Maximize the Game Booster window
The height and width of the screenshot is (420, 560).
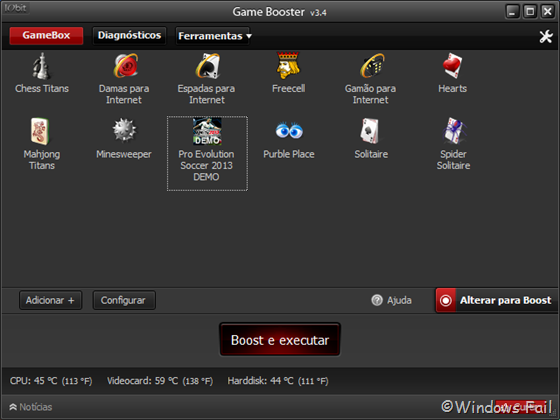point(530,11)
